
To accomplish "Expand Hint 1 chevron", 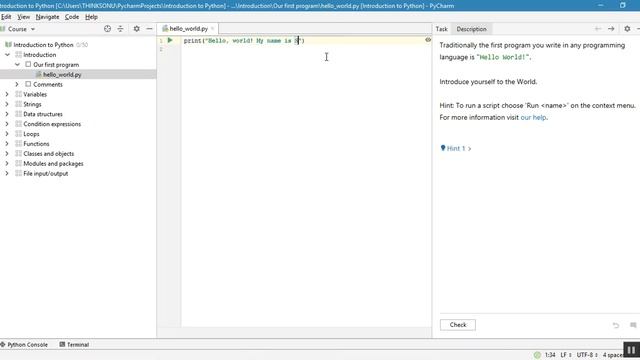I will 469,149.
